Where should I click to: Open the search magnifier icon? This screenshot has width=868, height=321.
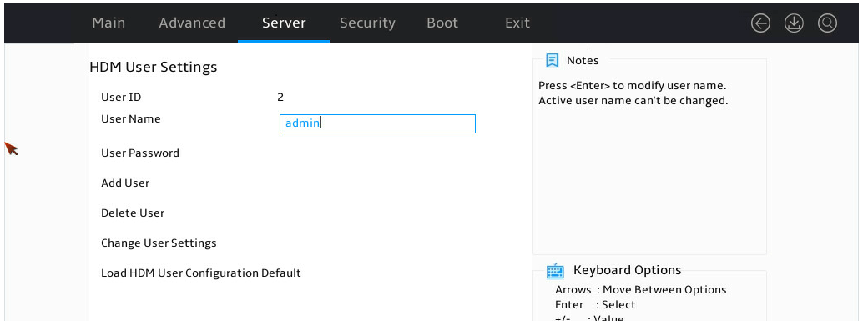coord(827,23)
